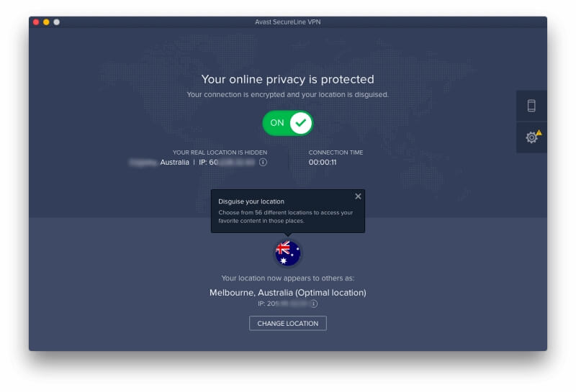Open the settings gear icon
The width and height of the screenshot is (576, 392).
pos(531,137)
